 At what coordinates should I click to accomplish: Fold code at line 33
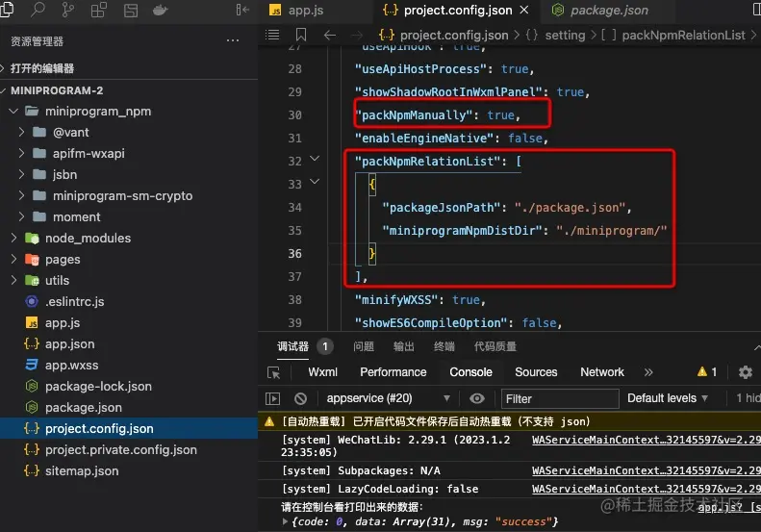coord(315,182)
